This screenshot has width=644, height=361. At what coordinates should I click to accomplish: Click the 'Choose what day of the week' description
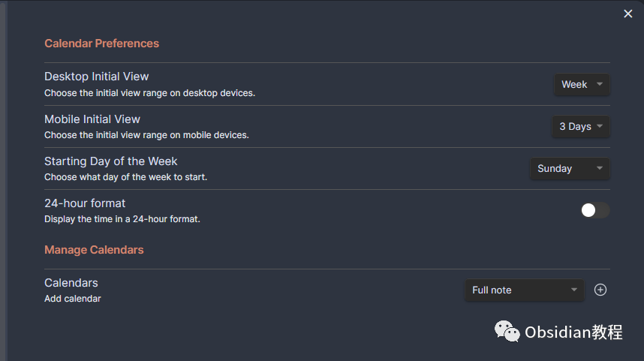pos(125,177)
